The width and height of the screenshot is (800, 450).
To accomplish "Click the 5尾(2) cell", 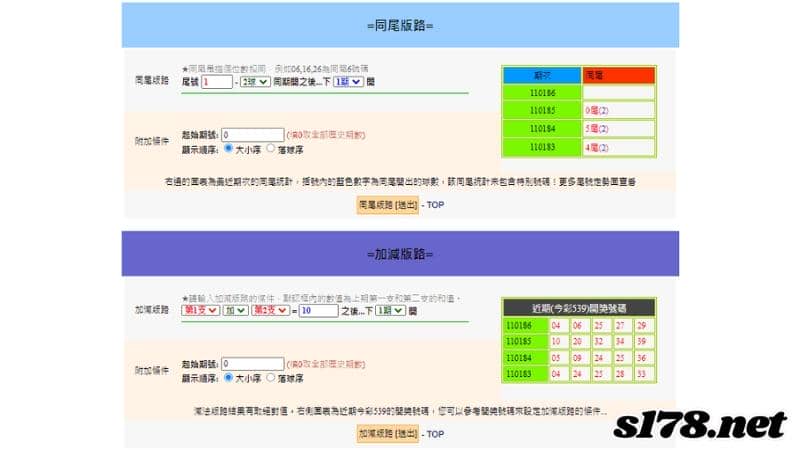I will pos(618,129).
